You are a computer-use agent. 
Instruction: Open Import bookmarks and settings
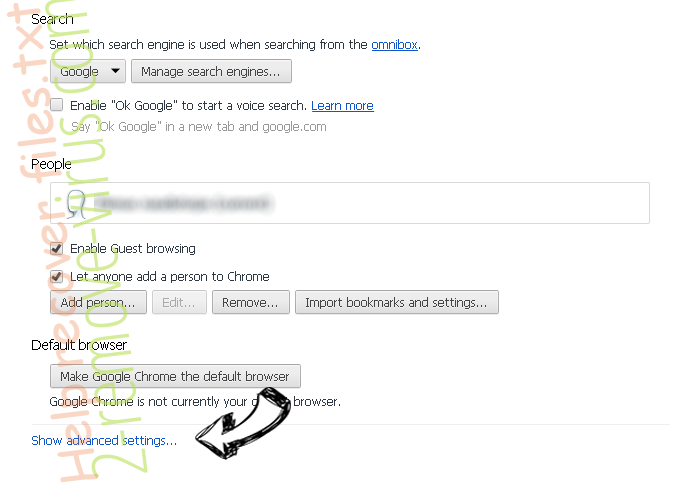coord(397,302)
